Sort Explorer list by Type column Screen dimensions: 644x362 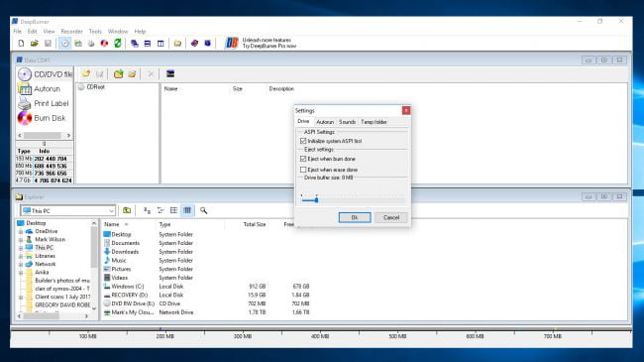pos(190,224)
